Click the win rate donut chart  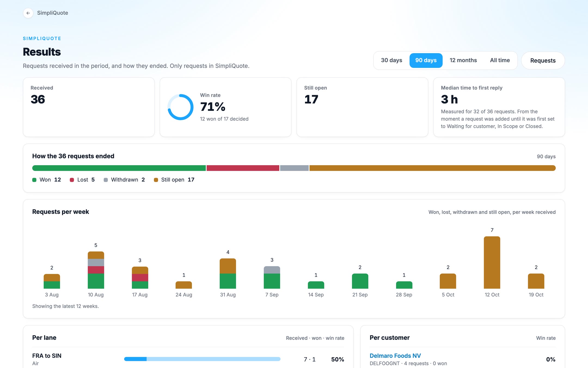(x=180, y=107)
